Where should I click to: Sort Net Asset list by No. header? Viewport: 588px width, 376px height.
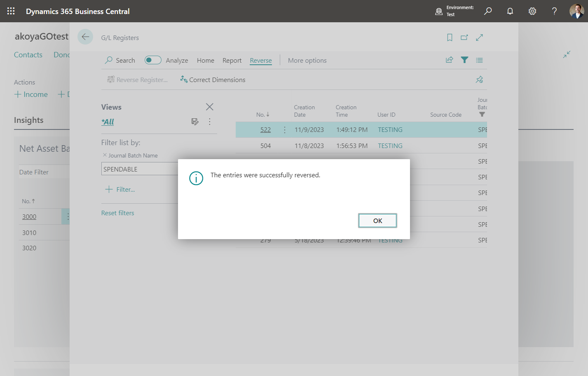(28, 201)
